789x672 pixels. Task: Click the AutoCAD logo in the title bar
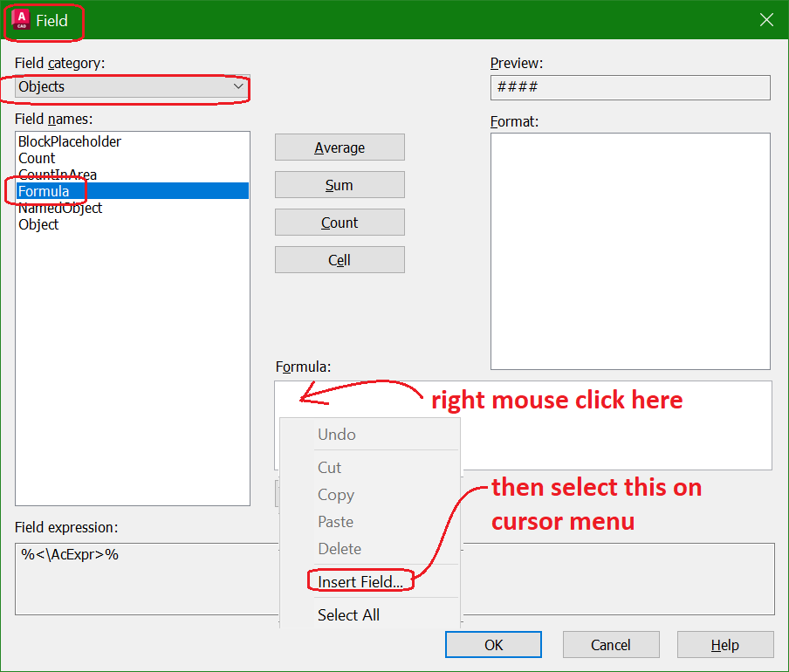click(22, 19)
